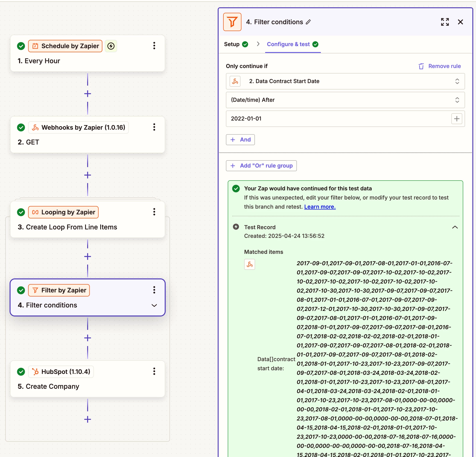Open three-dot menu for HubSpot step
476x457 pixels.
coord(154,371)
